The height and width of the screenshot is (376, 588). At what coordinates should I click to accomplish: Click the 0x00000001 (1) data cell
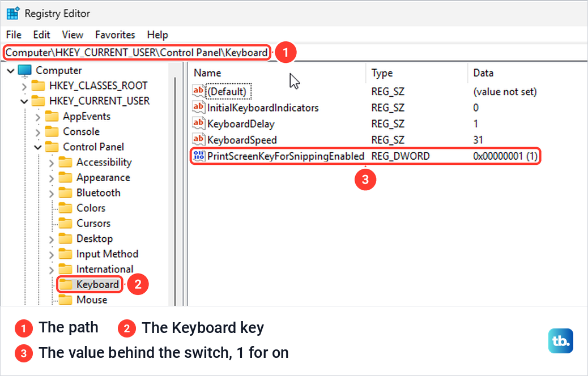[505, 156]
